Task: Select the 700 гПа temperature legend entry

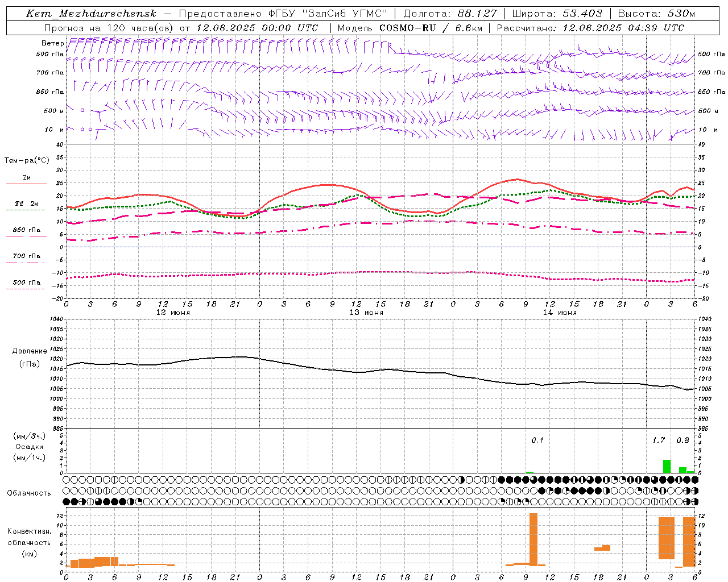Action: [27, 256]
